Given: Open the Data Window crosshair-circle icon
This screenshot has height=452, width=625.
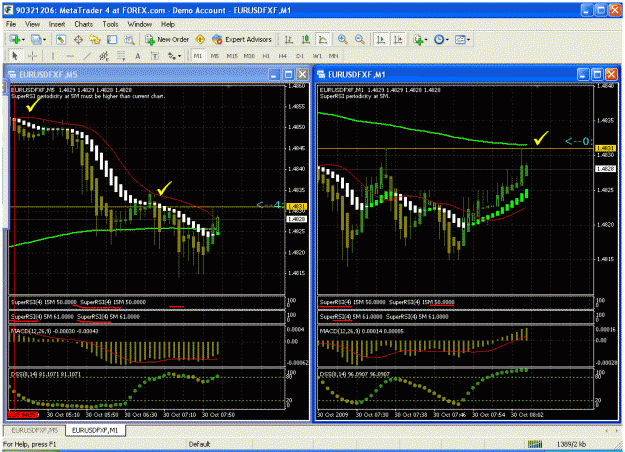Looking at the screenshot, I should pos(78,39).
